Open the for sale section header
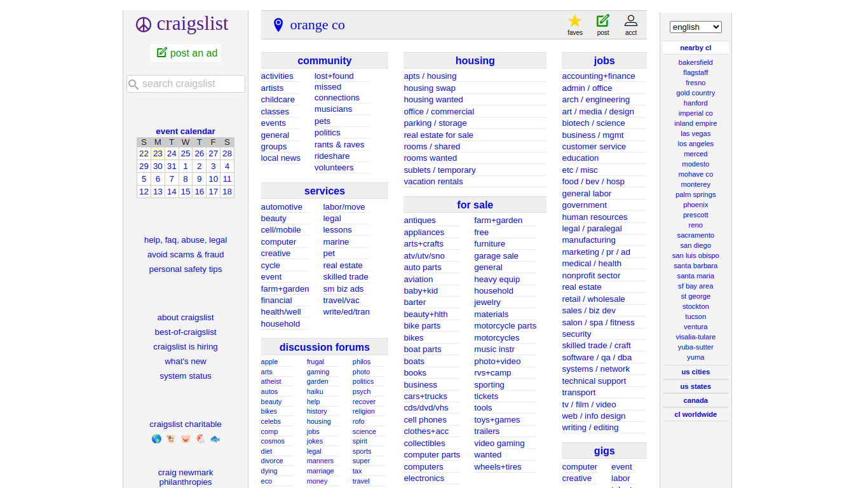868x488 pixels. (x=475, y=205)
